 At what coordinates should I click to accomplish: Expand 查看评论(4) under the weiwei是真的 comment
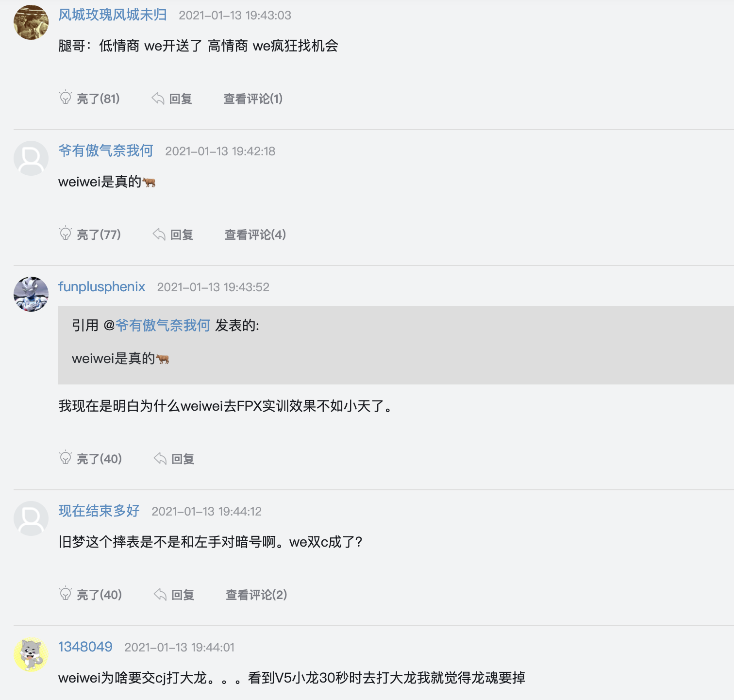tap(254, 234)
